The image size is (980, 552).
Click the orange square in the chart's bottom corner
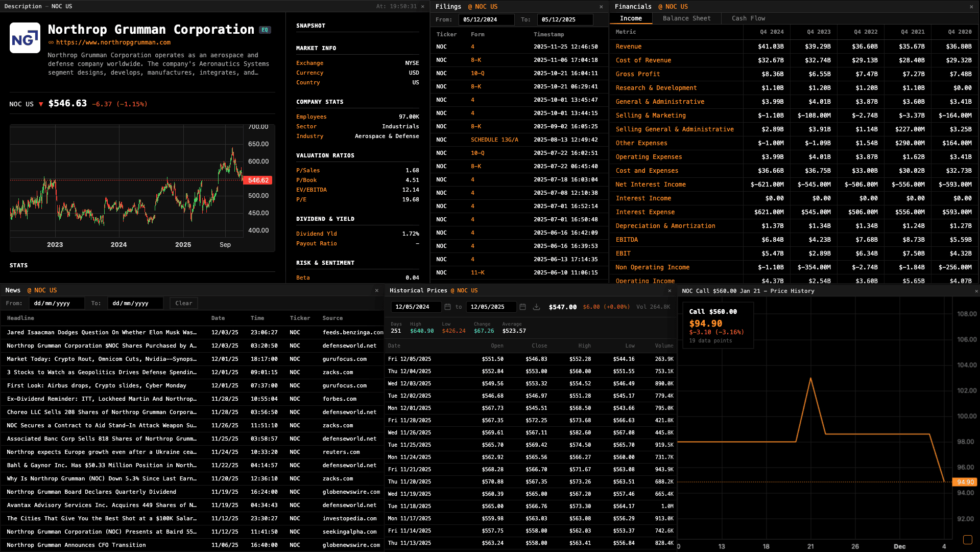pos(967,540)
